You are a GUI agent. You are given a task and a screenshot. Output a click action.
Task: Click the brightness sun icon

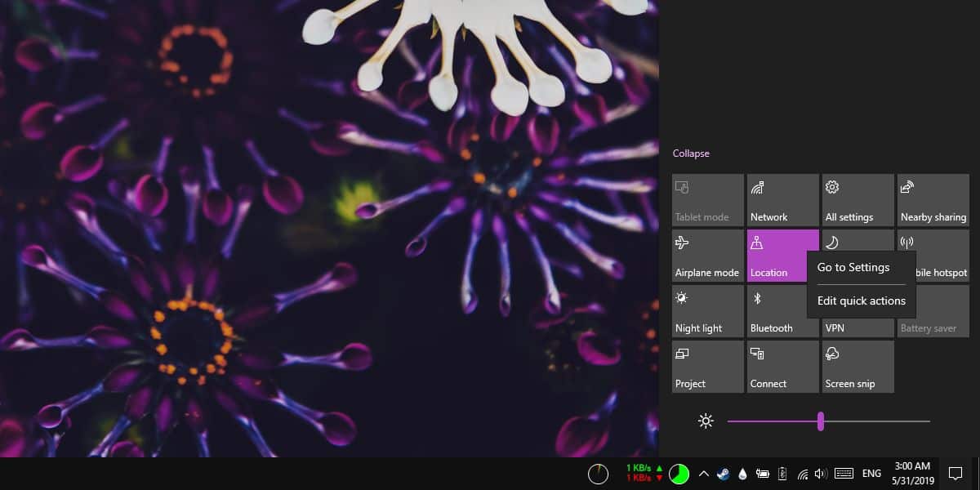click(706, 421)
